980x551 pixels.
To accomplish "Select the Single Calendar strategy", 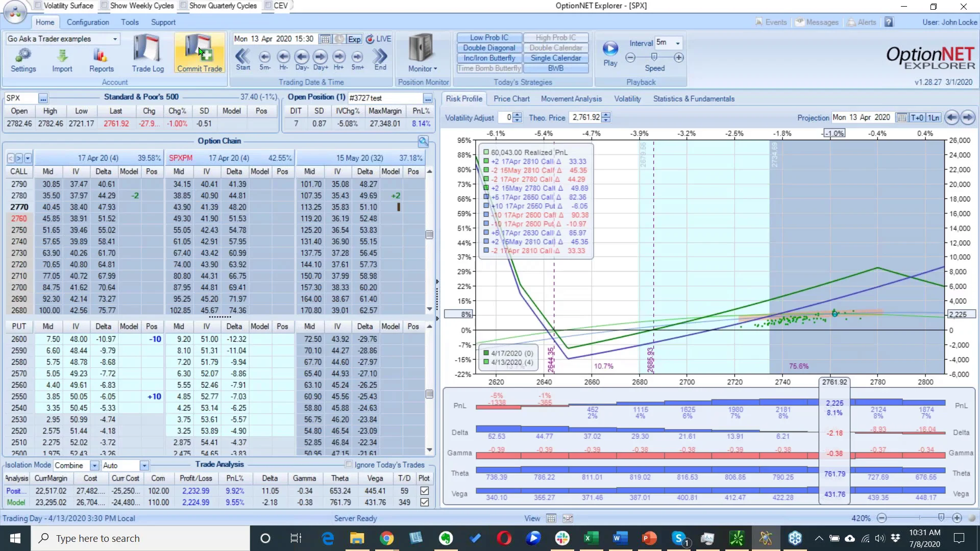I will click(556, 58).
